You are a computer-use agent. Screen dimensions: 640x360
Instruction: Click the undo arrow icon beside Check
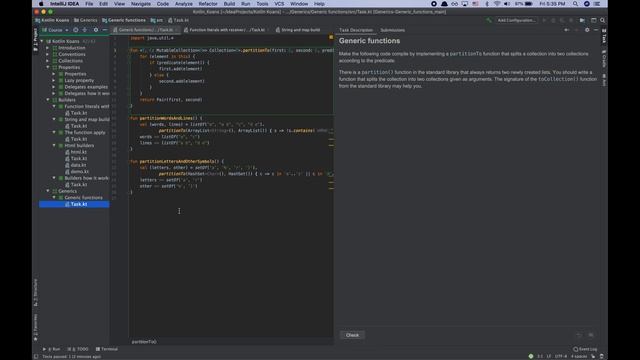point(578,335)
